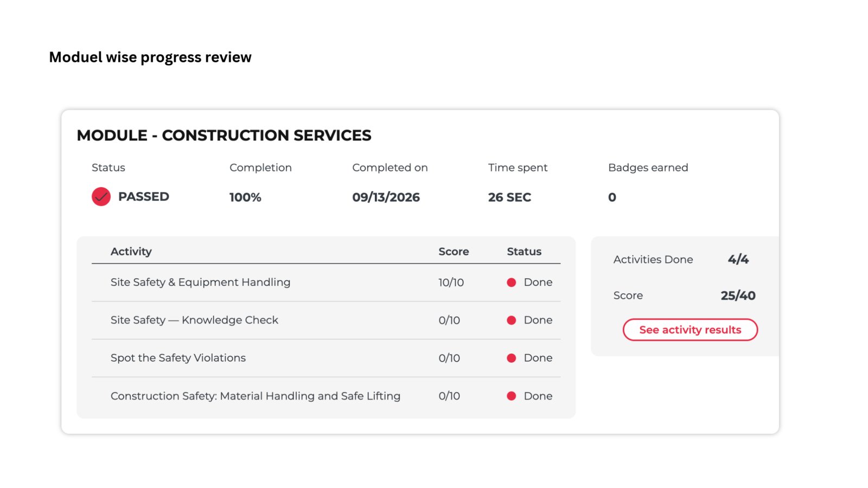Click the 0/10 score for Spot the Safety Violations
The image size is (868, 488).
point(449,358)
